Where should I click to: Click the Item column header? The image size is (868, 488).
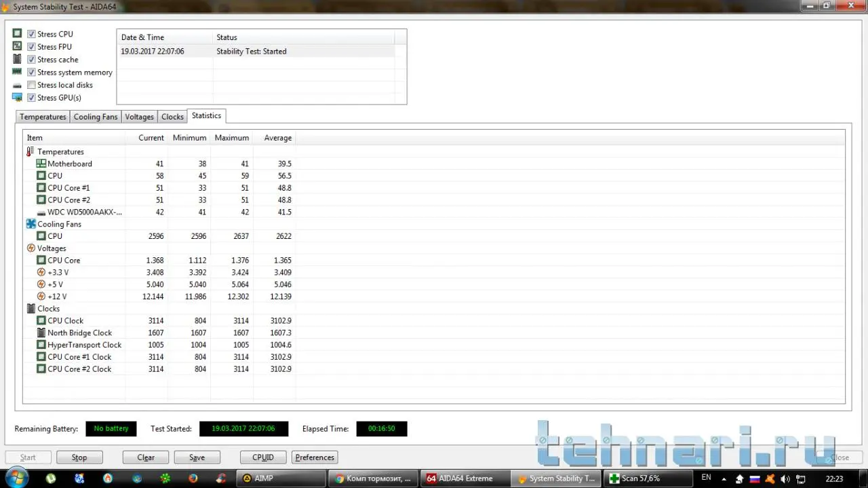[x=74, y=138]
